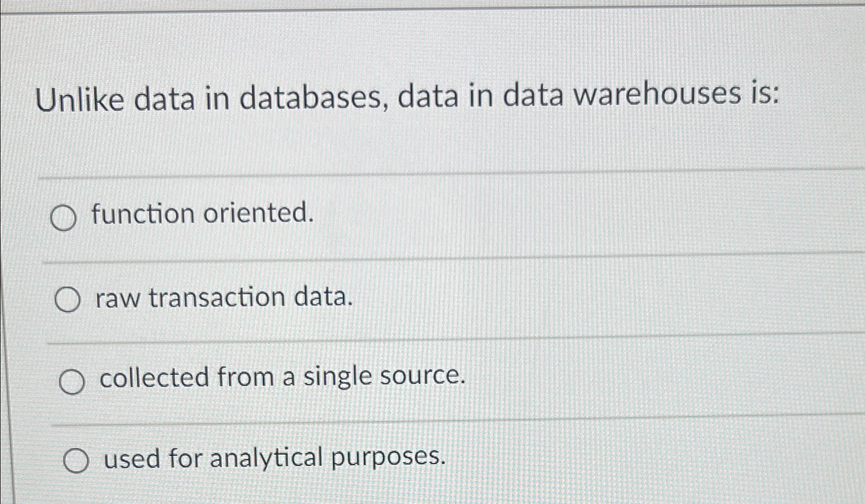
Task: Click the "collected from a single source." text
Action: tap(282, 378)
